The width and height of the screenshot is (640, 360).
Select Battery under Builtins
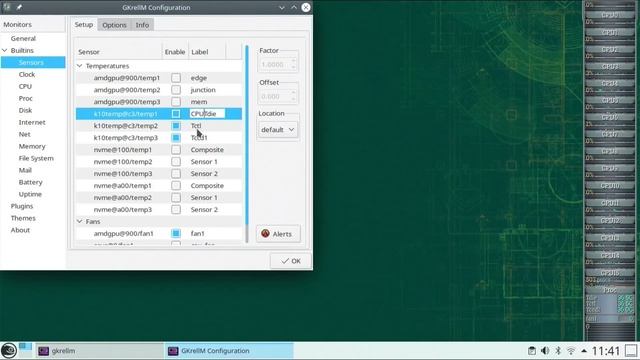pos(30,182)
